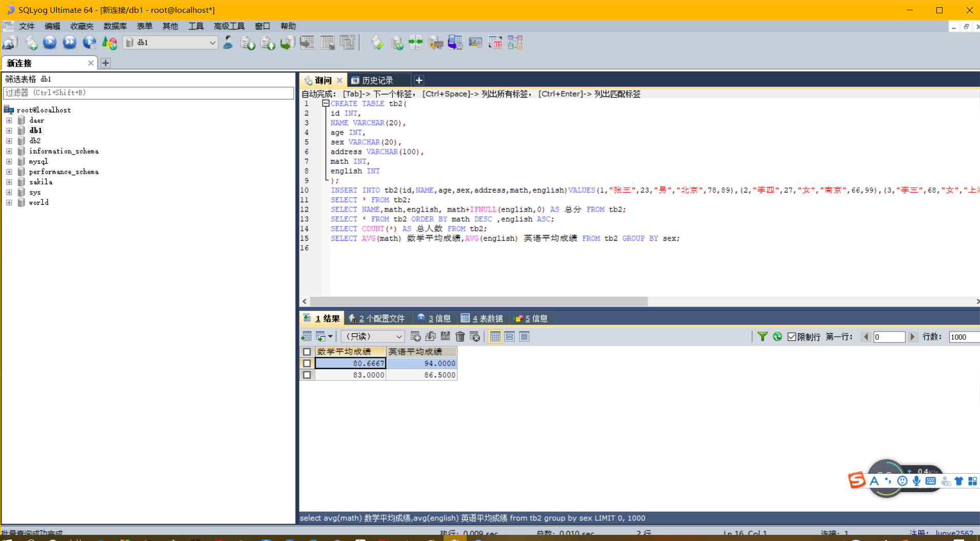Open the 数据库 menu
Image resolution: width=980 pixels, height=541 pixels.
115,26
